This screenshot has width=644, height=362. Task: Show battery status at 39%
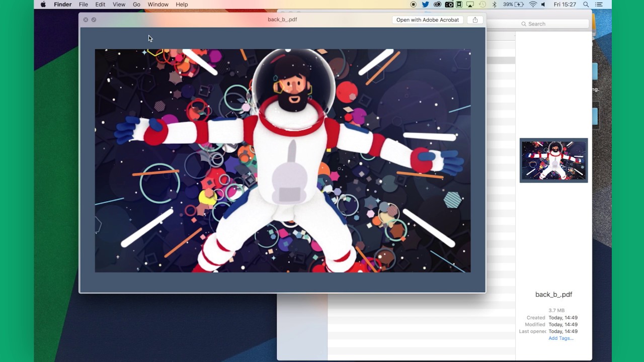point(514,5)
